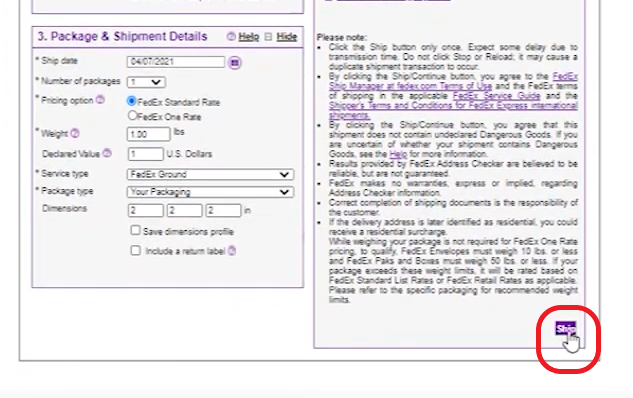Click into the Ship date field 04/07/2021
This screenshot has width=633, height=398.
click(x=176, y=62)
